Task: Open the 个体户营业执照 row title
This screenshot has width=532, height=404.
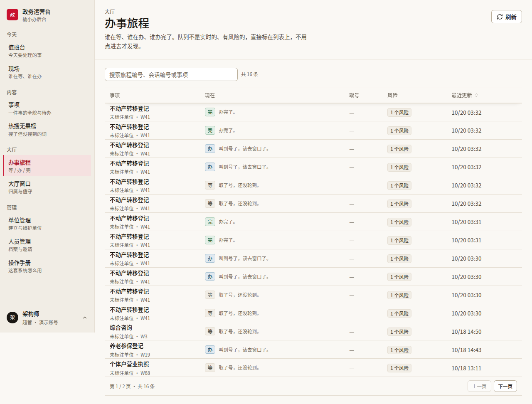Action: (x=129, y=364)
